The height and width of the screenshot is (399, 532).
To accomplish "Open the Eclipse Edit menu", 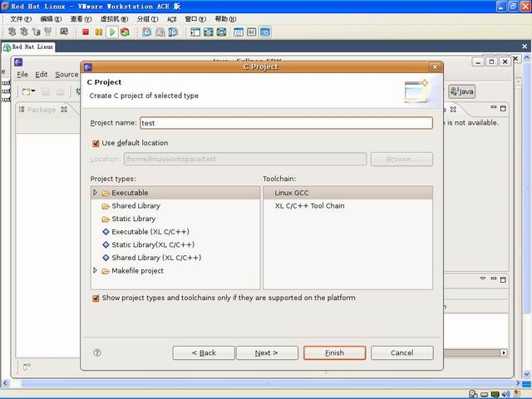I will point(42,75).
